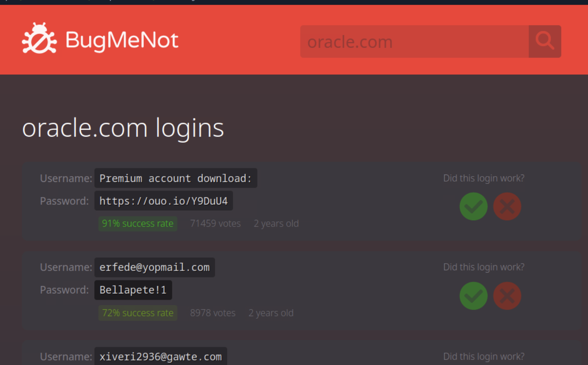Click the https://ouo.io/Y9DuU4 password box
This screenshot has height=365, width=588.
(x=164, y=201)
